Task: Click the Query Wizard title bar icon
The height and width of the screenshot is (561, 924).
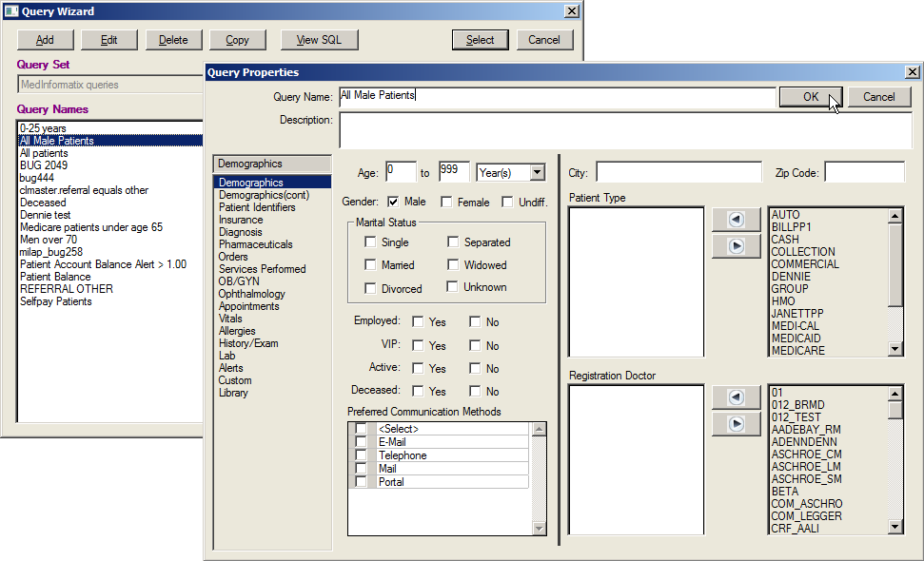Action: (x=11, y=11)
